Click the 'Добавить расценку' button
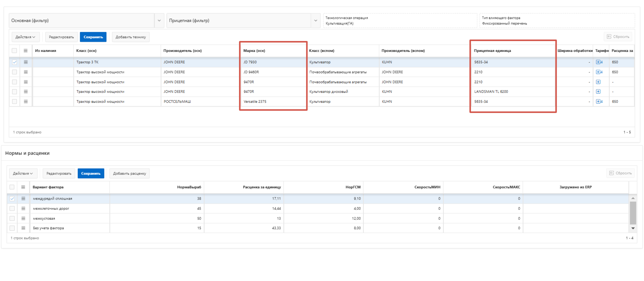 [129, 173]
